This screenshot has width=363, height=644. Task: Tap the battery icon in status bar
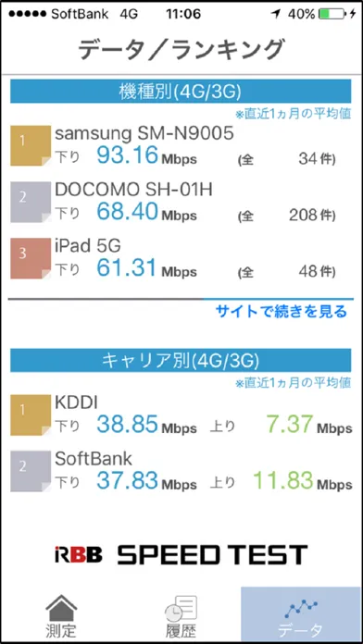pyautogui.click(x=333, y=15)
